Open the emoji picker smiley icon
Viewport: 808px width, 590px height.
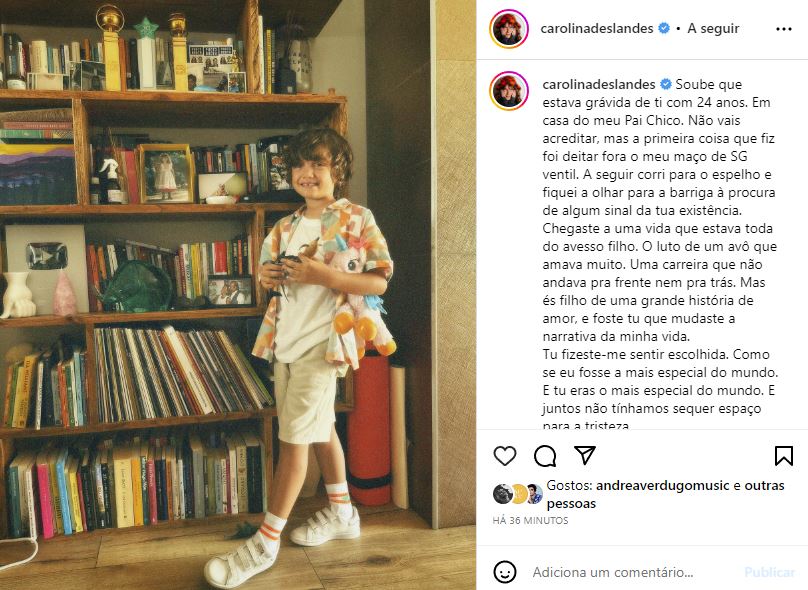(x=504, y=572)
